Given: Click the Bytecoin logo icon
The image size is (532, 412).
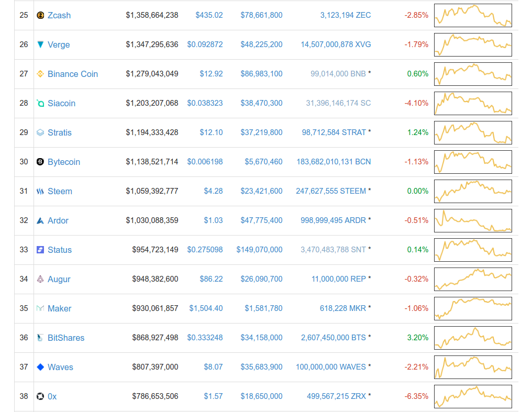Looking at the screenshot, I should click(40, 162).
